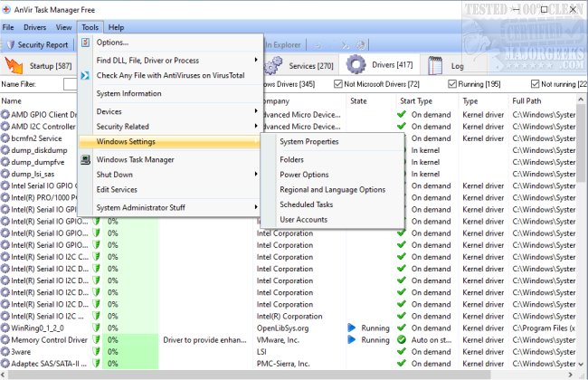Click the green check in first AMD row
588x380 pixels.
[402, 114]
